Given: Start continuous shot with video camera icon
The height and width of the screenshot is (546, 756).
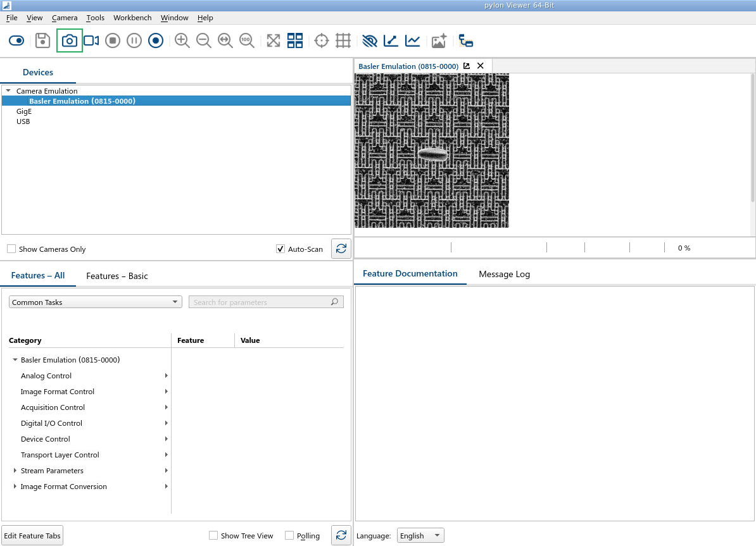Looking at the screenshot, I should tap(91, 40).
